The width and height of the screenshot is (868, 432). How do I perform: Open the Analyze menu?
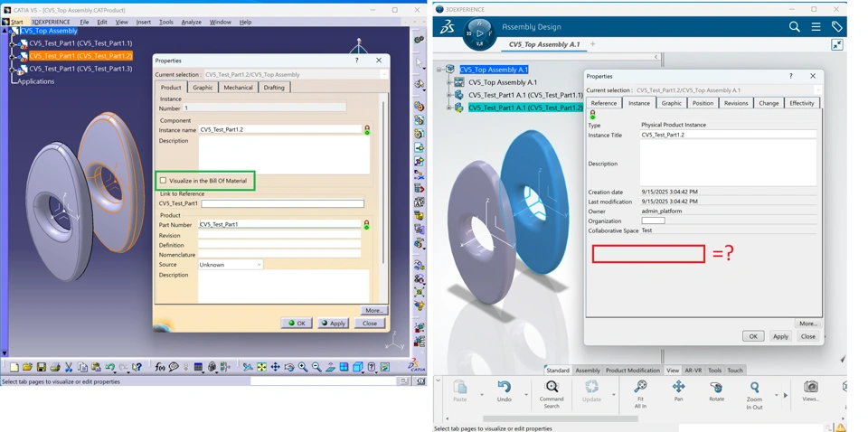(x=191, y=22)
